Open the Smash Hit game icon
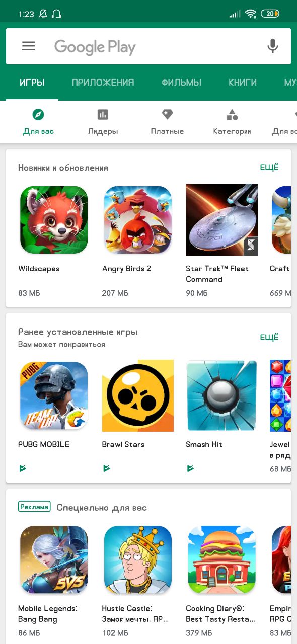The height and width of the screenshot is (644, 297). click(221, 395)
